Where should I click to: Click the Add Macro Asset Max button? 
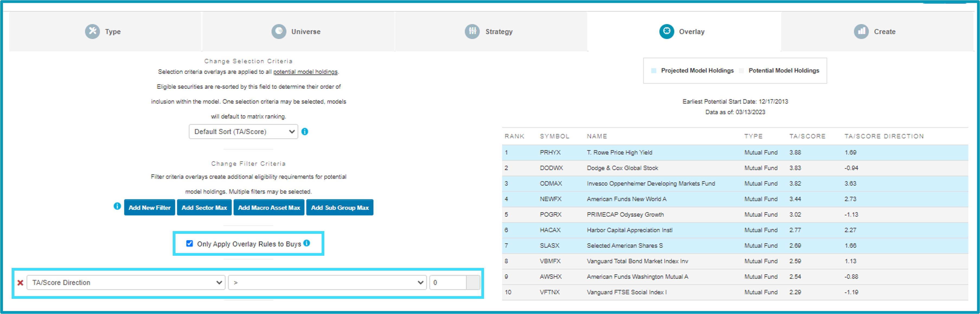269,208
